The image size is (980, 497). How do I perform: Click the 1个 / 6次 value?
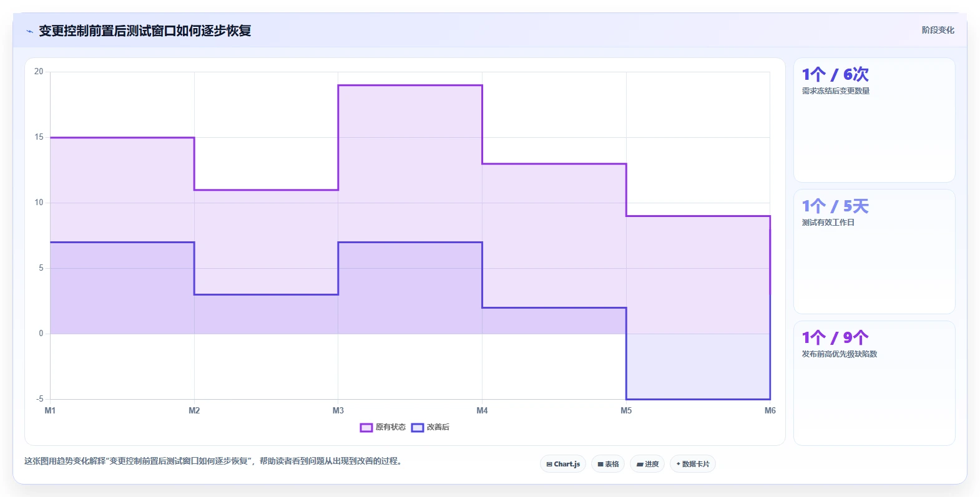(835, 75)
